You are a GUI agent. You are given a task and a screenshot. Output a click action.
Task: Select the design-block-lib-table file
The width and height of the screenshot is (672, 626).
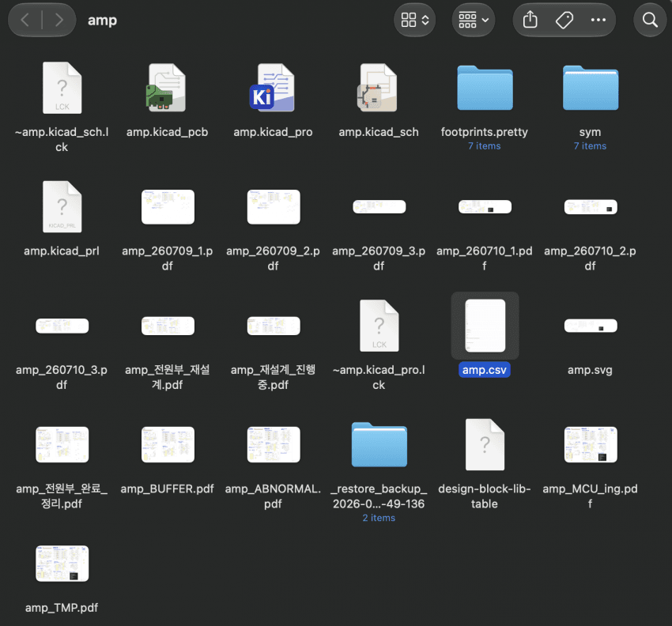485,445
